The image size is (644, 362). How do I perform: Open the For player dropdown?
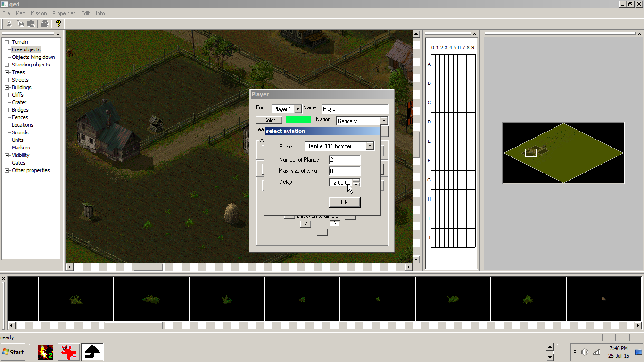297,109
